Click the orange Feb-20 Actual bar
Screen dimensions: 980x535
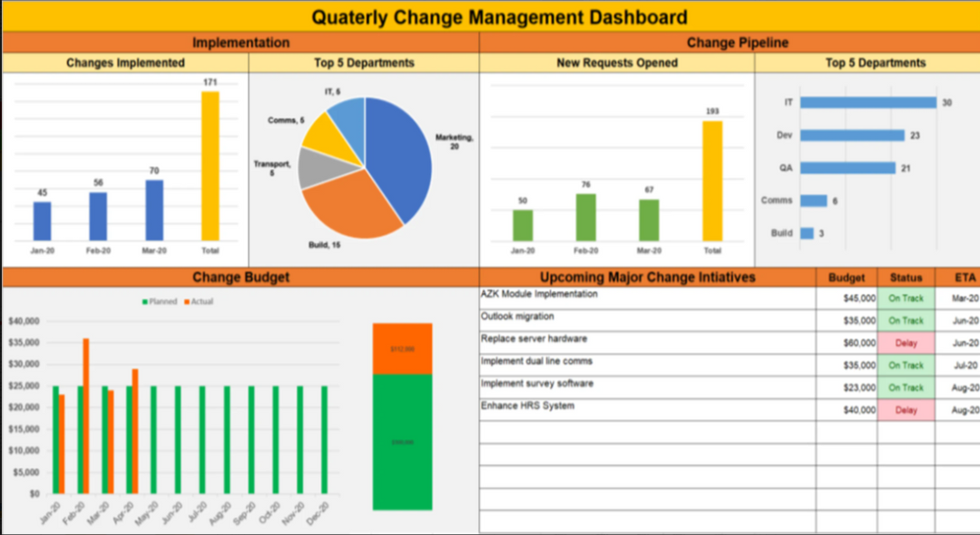coord(84,413)
